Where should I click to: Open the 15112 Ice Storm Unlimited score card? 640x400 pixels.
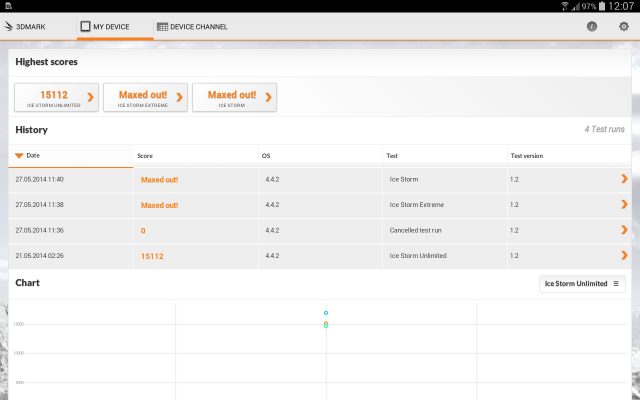[56, 97]
